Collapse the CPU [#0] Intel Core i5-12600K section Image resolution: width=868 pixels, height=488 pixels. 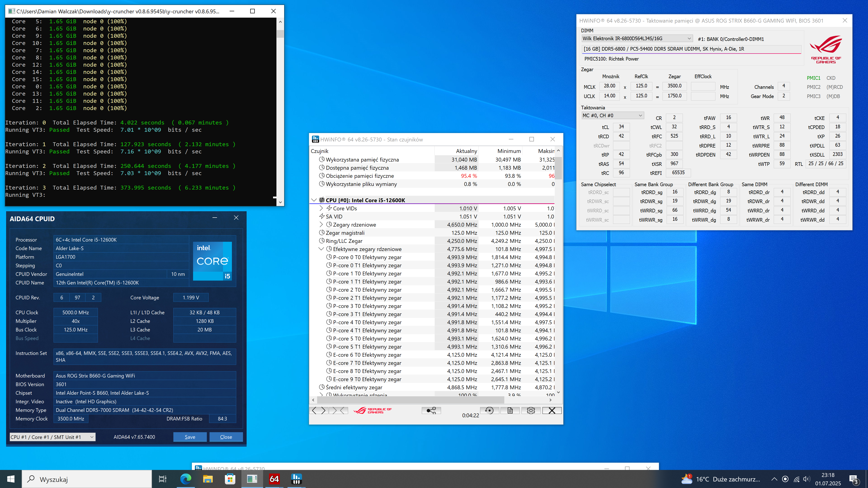click(314, 200)
